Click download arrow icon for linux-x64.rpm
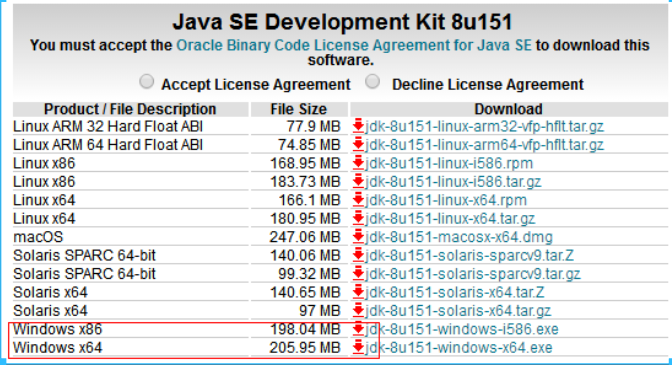Screen dimensions: 672x365 click(x=358, y=200)
